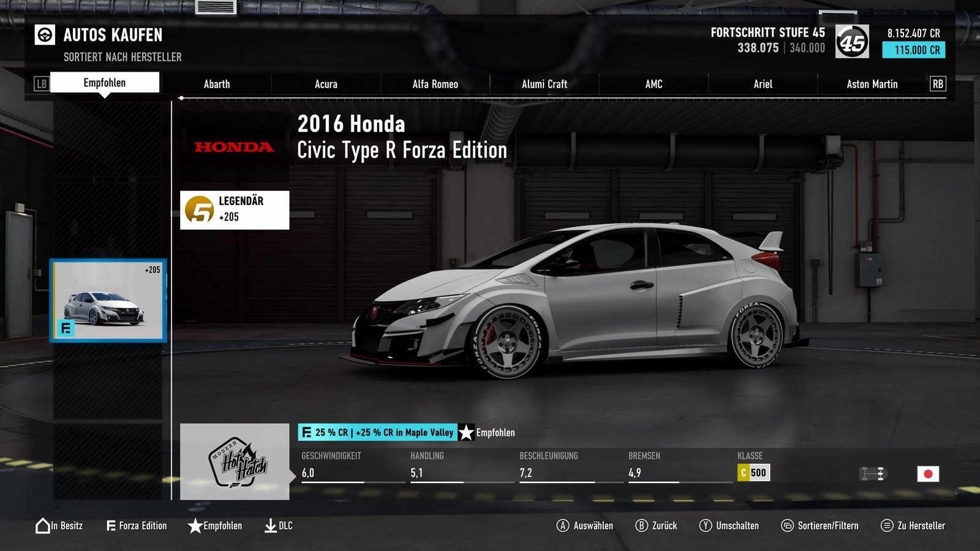Click the Y button Umschalten icon

(x=706, y=525)
